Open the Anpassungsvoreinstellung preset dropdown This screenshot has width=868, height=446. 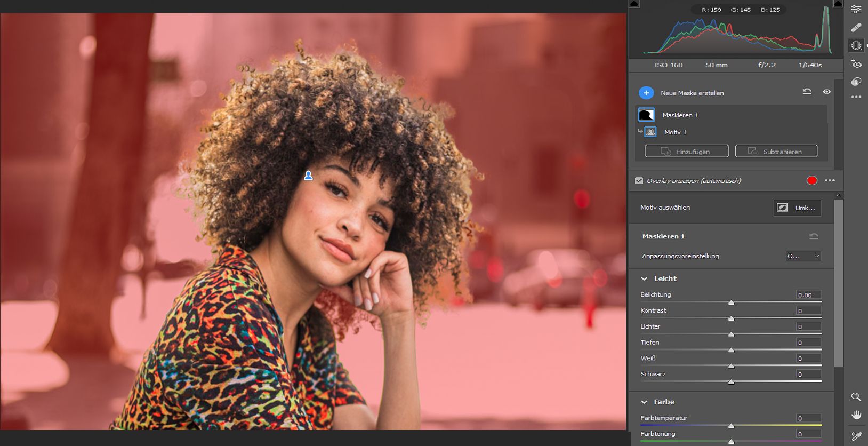(803, 256)
